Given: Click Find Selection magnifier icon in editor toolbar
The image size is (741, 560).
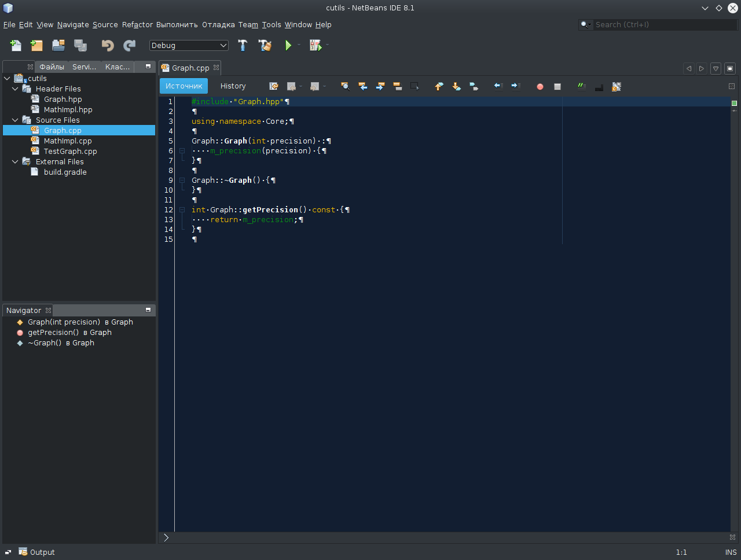Looking at the screenshot, I should [345, 86].
